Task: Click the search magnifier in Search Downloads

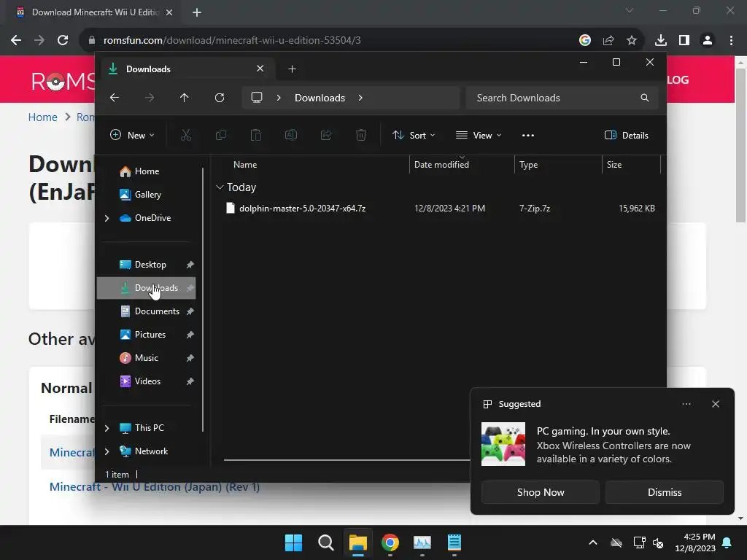Action: tap(645, 98)
